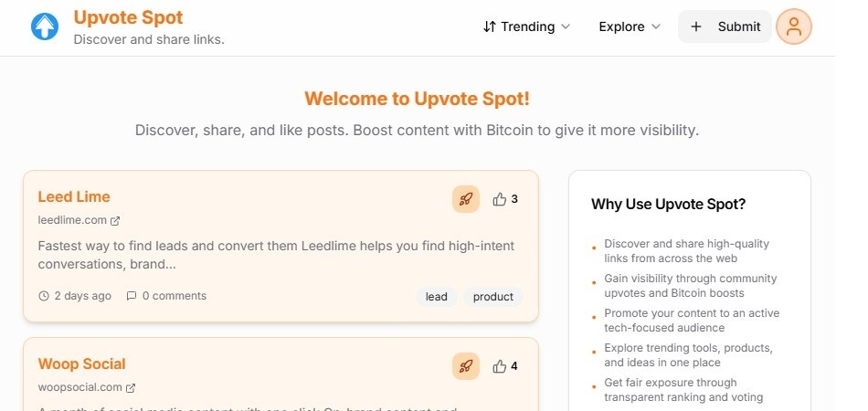This screenshot has height=411, width=868.
Task: Filter by the 'lead' tag
Action: click(437, 297)
